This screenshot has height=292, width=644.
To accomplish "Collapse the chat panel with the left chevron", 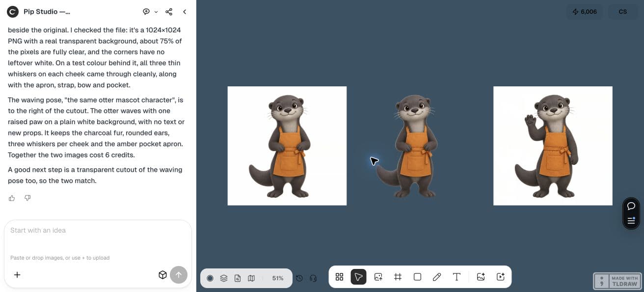I will coord(185,12).
